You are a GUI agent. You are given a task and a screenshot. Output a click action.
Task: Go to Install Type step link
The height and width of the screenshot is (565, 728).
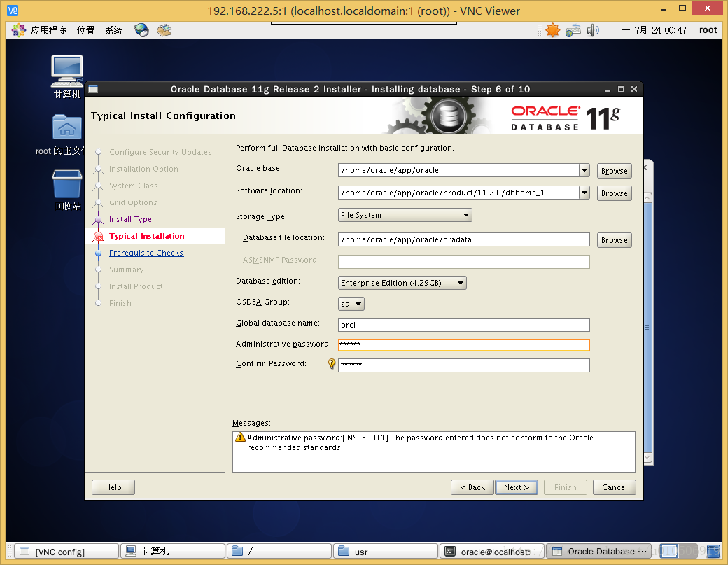coord(130,219)
